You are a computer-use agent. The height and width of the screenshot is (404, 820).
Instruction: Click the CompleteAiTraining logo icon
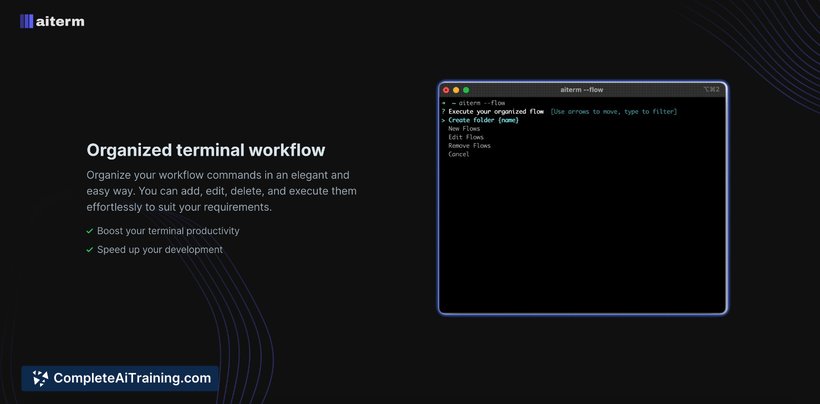tap(40, 378)
